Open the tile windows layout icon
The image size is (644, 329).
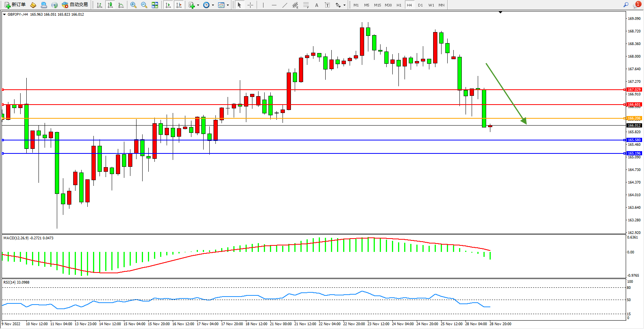pos(155,5)
